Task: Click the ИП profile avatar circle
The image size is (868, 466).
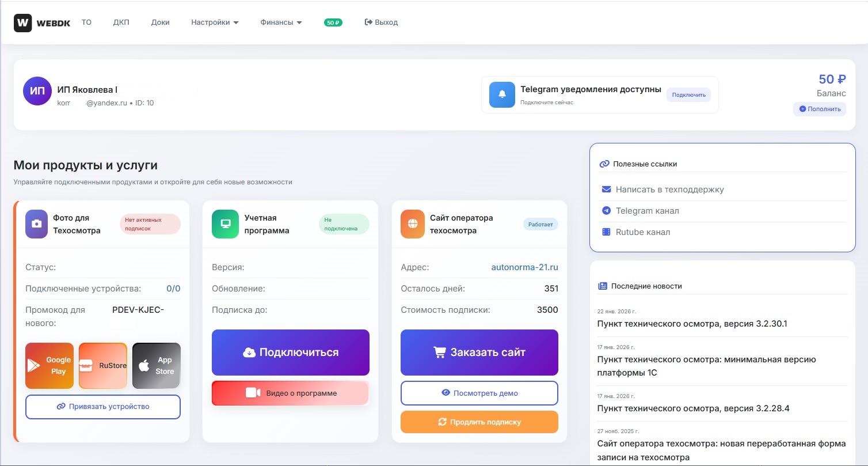Action: pos(37,92)
